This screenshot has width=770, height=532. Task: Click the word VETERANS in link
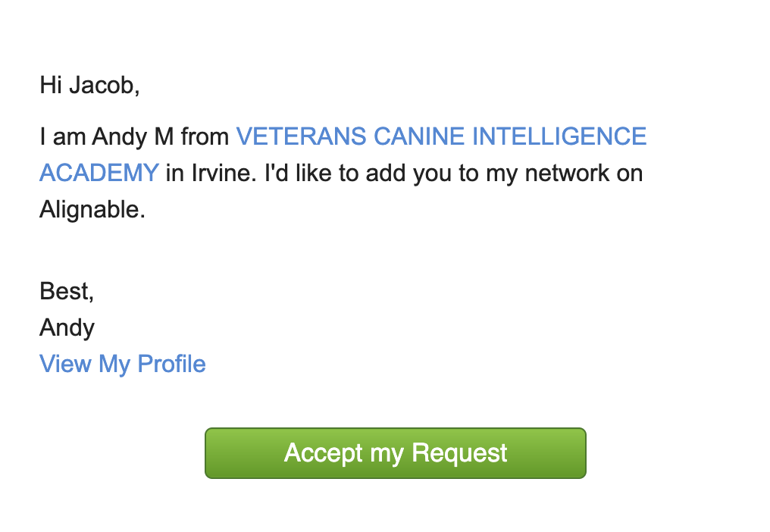coord(301,136)
